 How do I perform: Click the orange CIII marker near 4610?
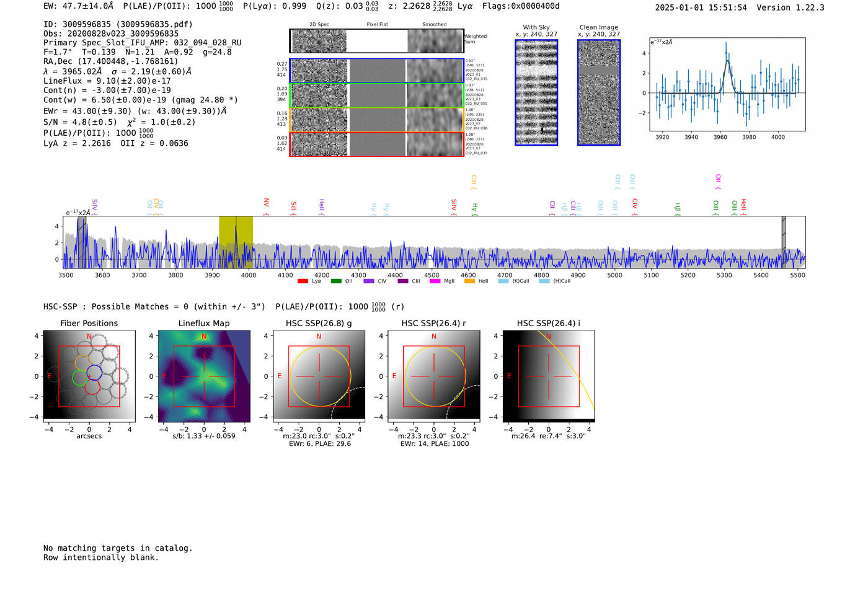pyautogui.click(x=474, y=181)
